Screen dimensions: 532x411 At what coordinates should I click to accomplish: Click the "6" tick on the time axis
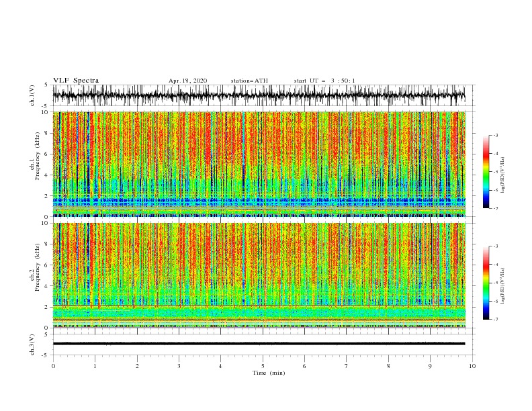[x=304, y=366]
